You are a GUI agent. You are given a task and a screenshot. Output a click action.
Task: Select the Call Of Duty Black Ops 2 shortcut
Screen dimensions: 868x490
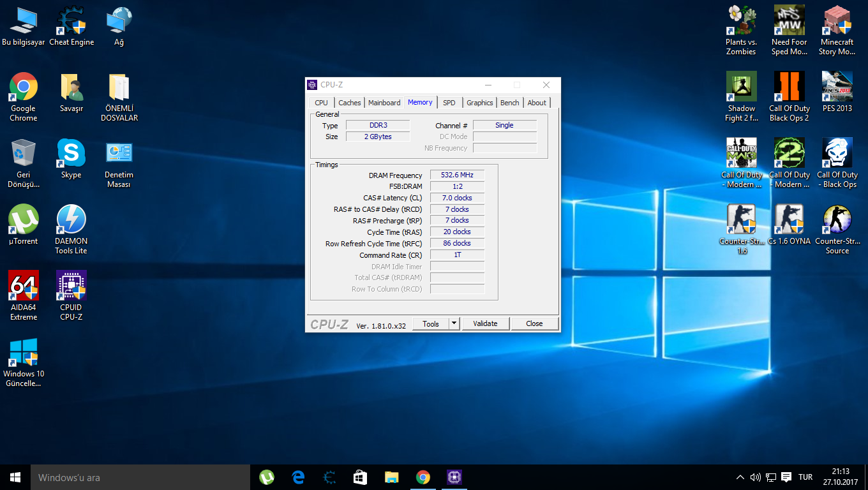tap(789, 97)
